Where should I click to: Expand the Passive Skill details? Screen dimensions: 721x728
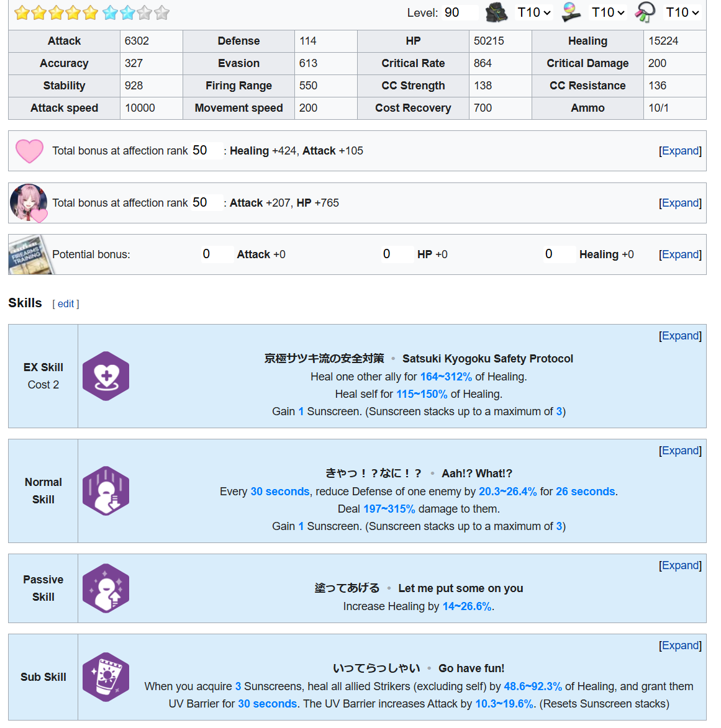(x=680, y=565)
